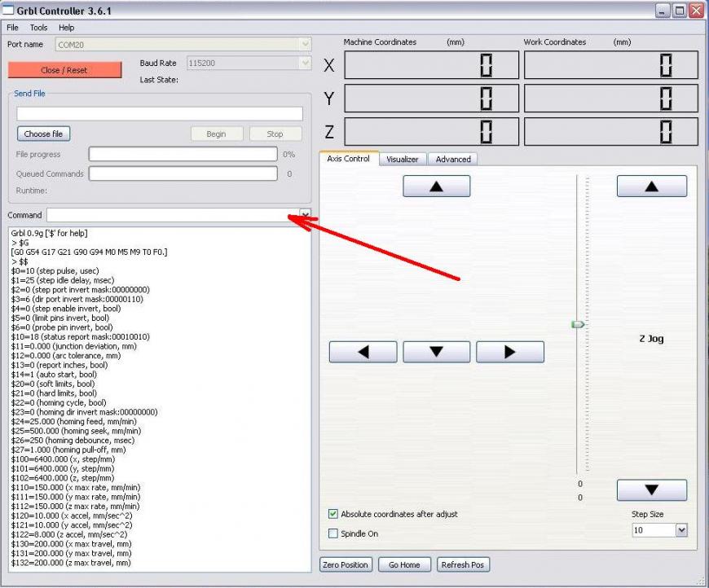Click the "$10=18 (status report mask:00010010)" line
Screen dimensions: 709x588
click(x=80, y=336)
